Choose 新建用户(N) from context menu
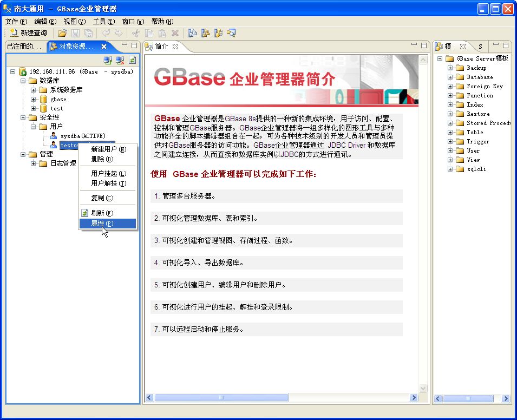The width and height of the screenshot is (517, 420). click(108, 149)
